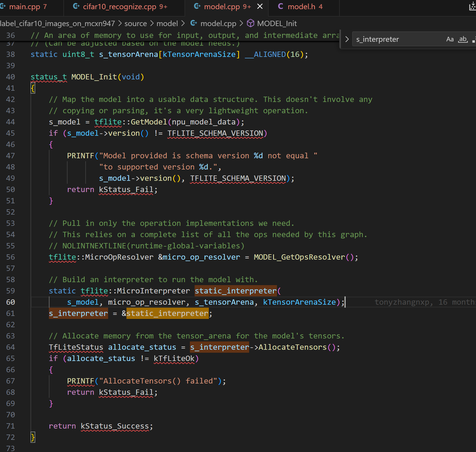The width and height of the screenshot is (476, 452).
Task: Click highlighted static_interpreter on line 59
Action: [236, 291]
